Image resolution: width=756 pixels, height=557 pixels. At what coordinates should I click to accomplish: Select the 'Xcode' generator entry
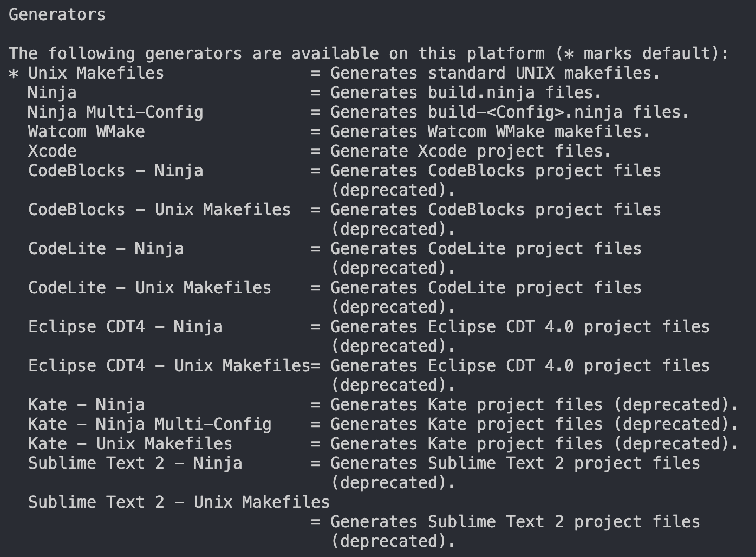[x=53, y=151]
